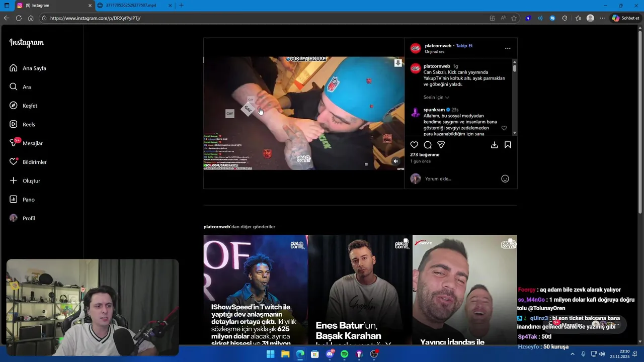This screenshot has height=362, width=644.
Task: Open the Pano dashboard item
Action: [x=22, y=200]
